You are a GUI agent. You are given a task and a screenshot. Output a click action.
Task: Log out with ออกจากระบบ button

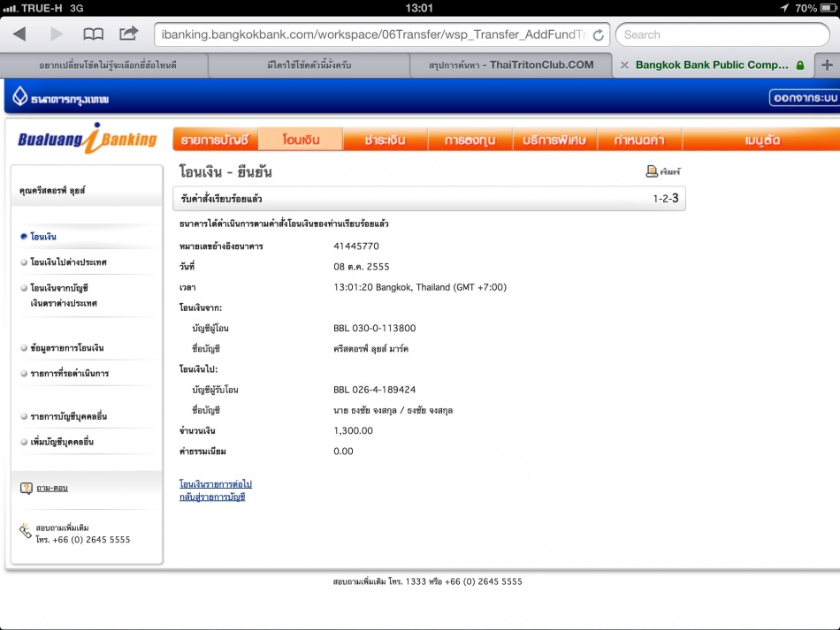805,98
